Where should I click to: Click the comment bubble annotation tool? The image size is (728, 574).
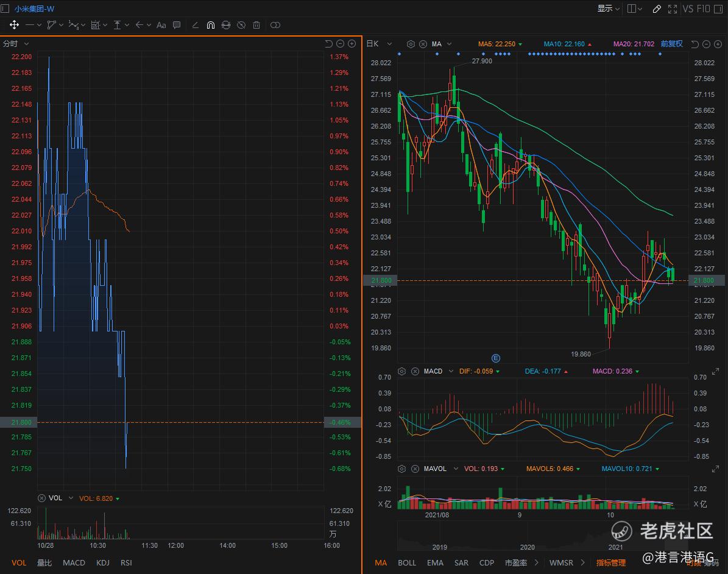click(x=177, y=25)
